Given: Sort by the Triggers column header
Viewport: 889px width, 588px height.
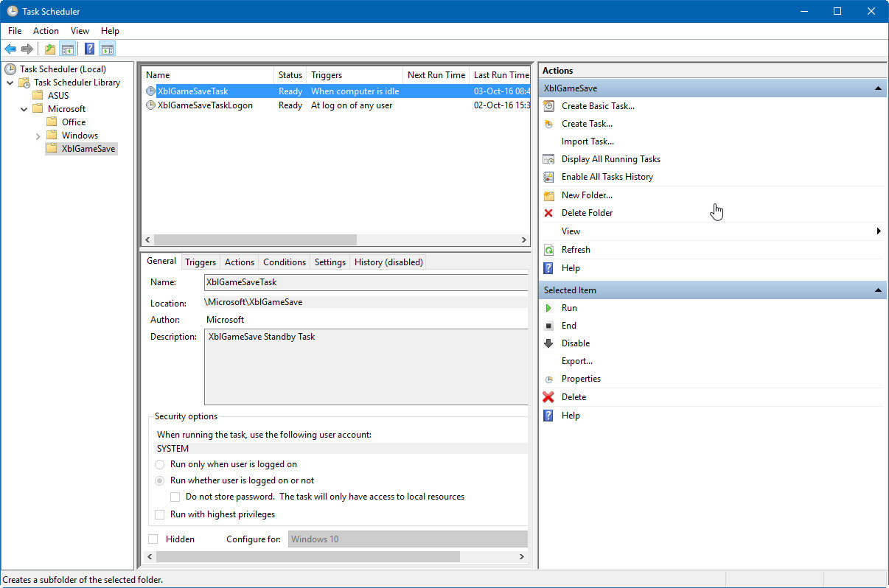Looking at the screenshot, I should pos(355,75).
